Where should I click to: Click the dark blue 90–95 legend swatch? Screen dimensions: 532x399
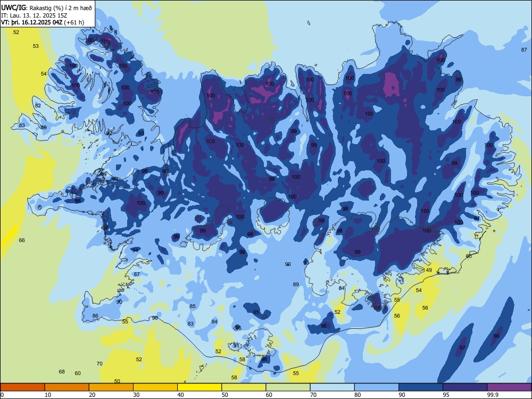[x=421, y=387]
